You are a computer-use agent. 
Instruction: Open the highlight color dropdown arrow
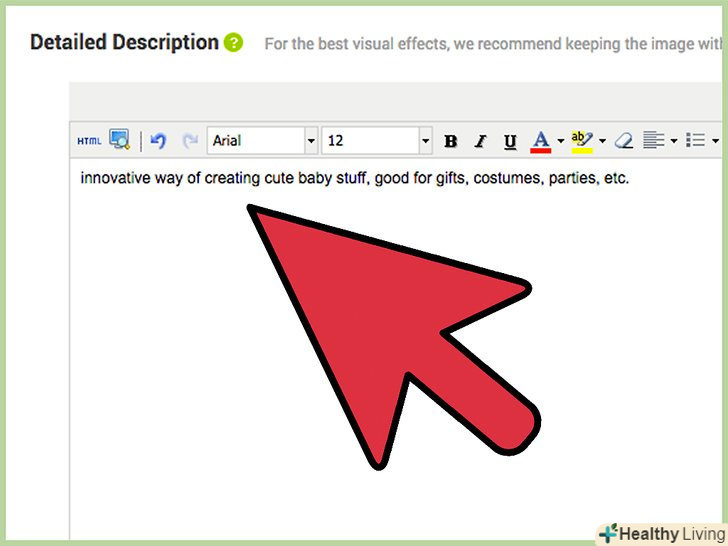(x=602, y=141)
